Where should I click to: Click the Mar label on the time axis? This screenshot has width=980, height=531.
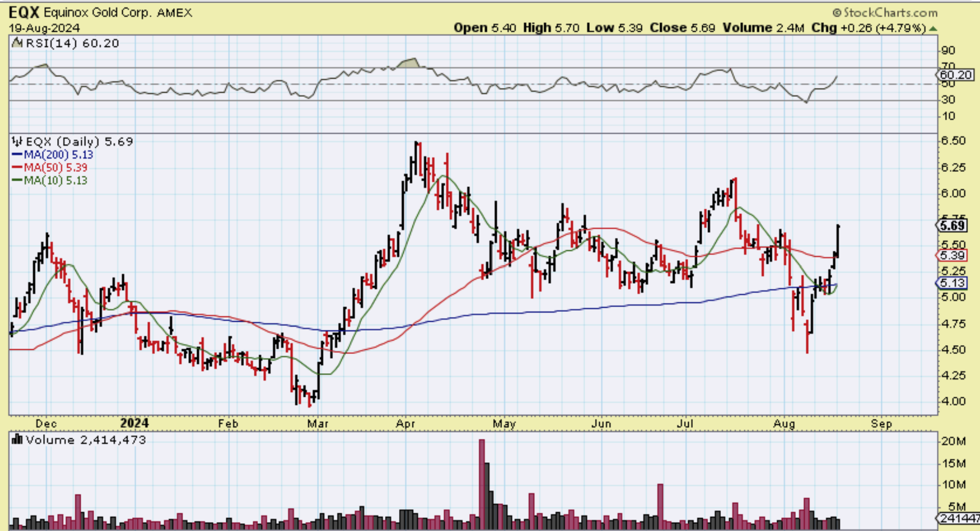[318, 424]
